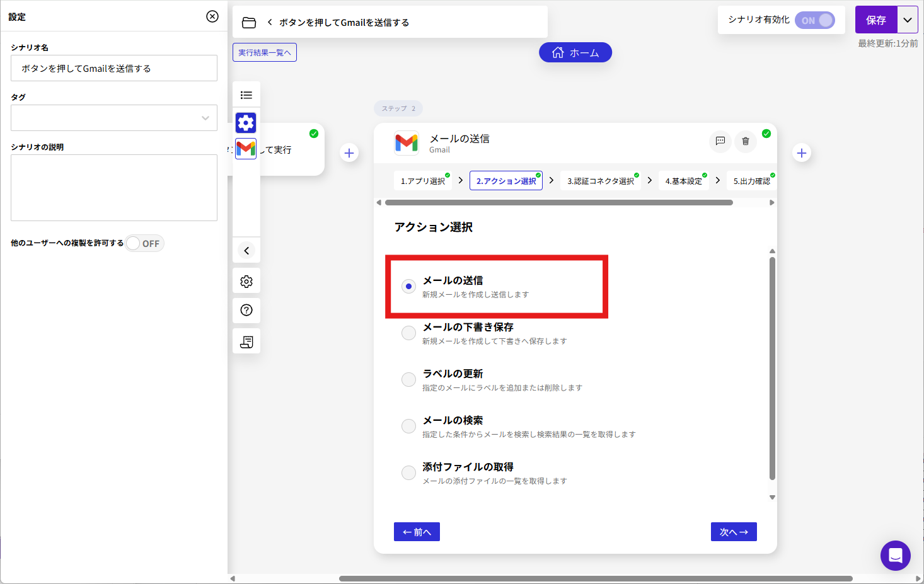The height and width of the screenshot is (584, 924).
Task: Go back using the breadcrumb left chevron
Action: [x=270, y=22]
